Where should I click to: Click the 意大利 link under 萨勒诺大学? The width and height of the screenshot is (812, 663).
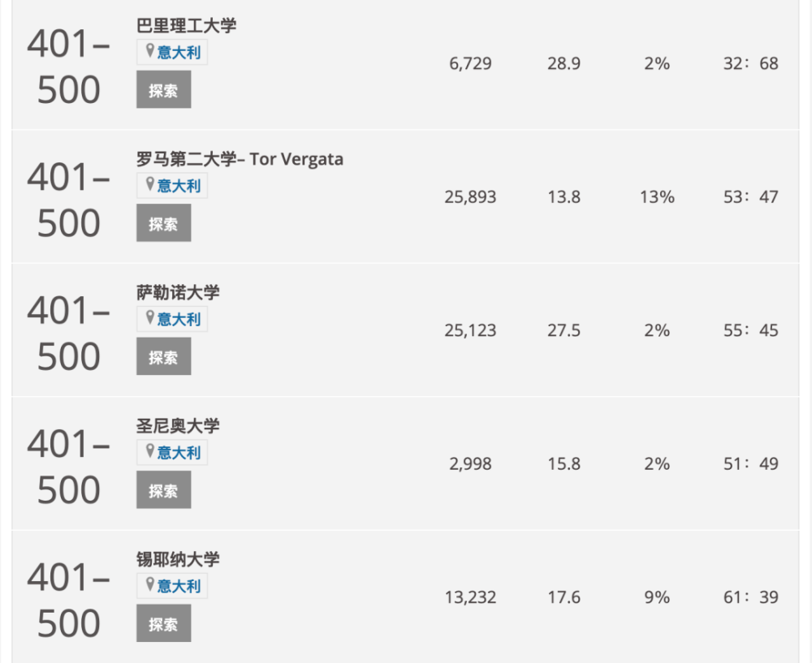tap(179, 320)
